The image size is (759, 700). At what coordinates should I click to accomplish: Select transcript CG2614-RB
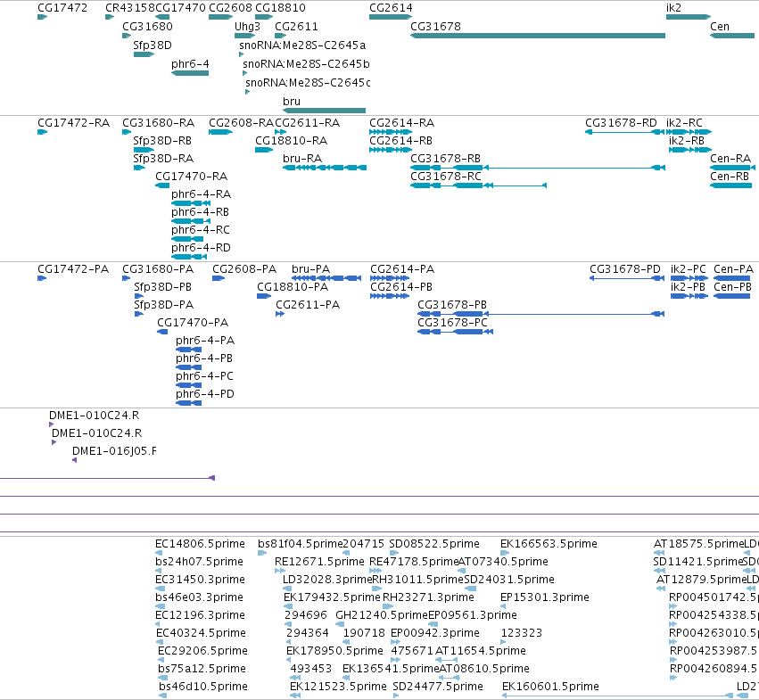pos(400,141)
